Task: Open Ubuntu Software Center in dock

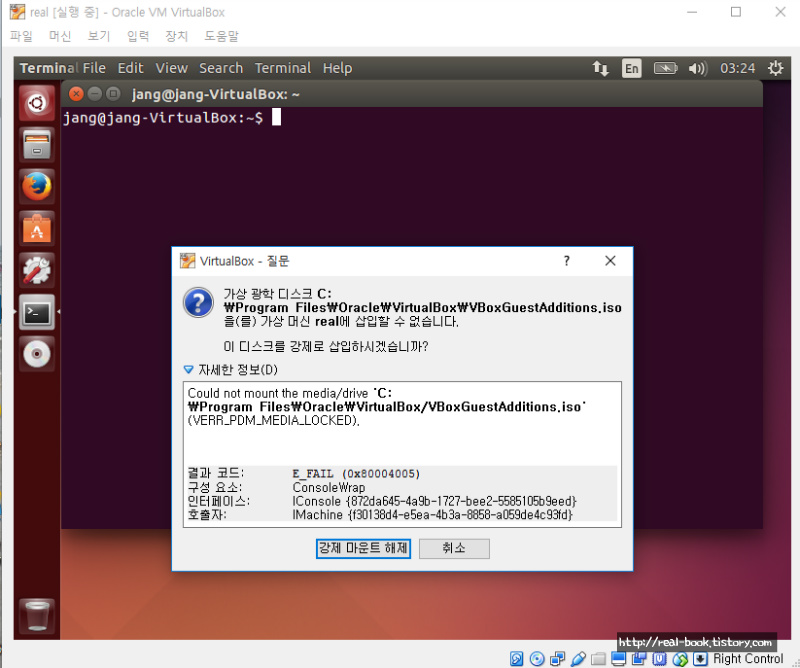Action: pyautogui.click(x=37, y=228)
